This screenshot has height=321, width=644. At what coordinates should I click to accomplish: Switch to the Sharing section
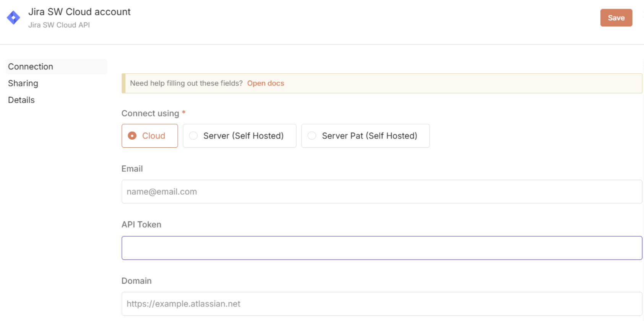(x=23, y=83)
